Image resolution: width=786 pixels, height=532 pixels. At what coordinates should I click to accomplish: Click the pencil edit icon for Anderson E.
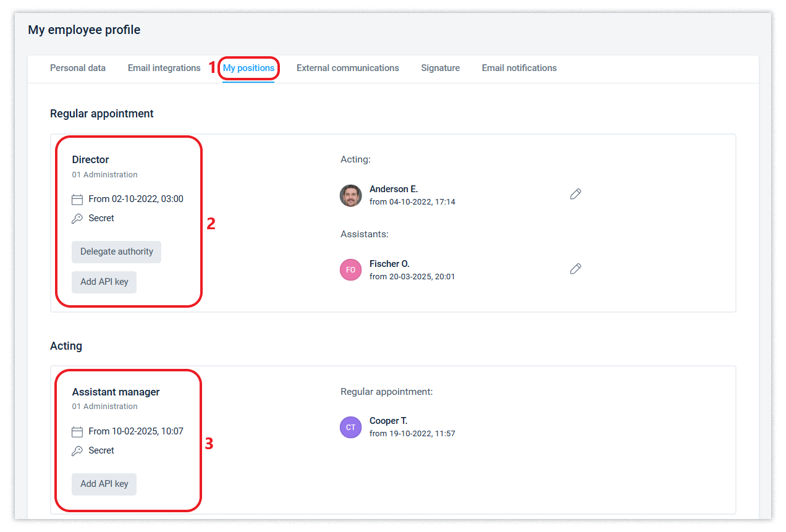tap(575, 194)
